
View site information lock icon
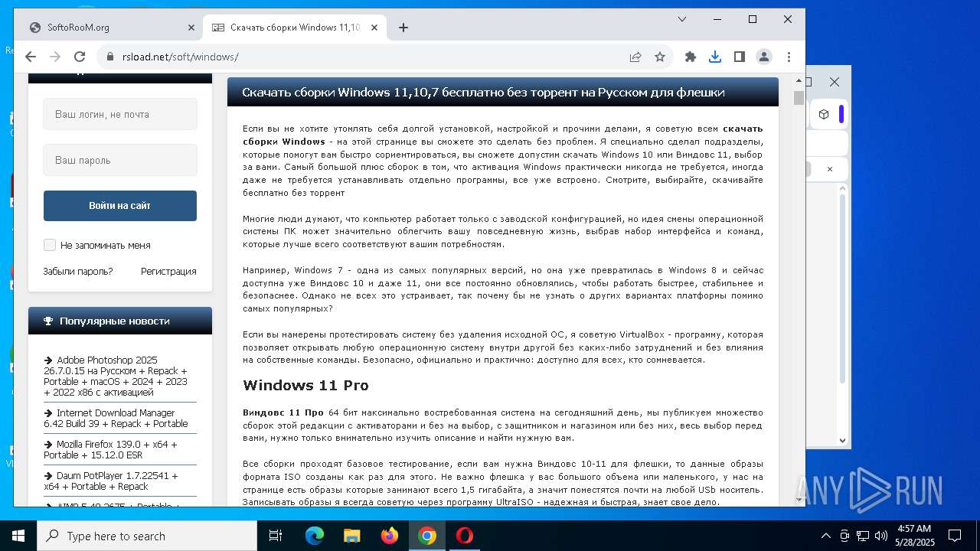click(x=110, y=57)
